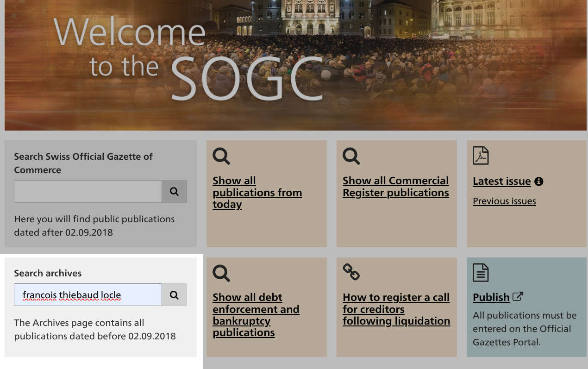The image size is (588, 369).
Task: Click the Welcome to the SOGC banner
Action: click(x=295, y=65)
